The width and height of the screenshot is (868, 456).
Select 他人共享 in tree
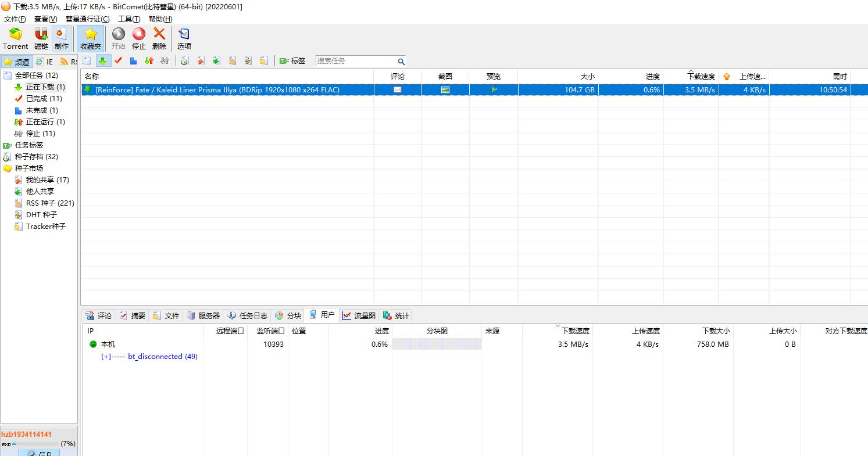point(40,191)
